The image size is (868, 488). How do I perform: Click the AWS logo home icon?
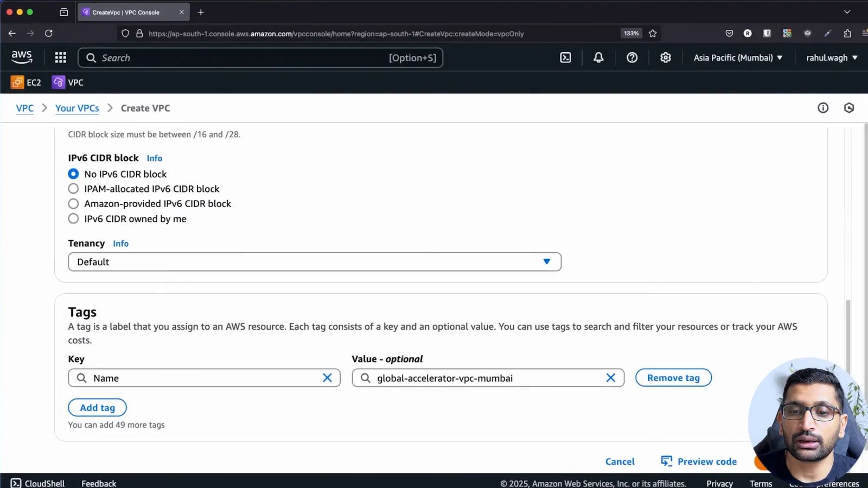click(x=22, y=57)
